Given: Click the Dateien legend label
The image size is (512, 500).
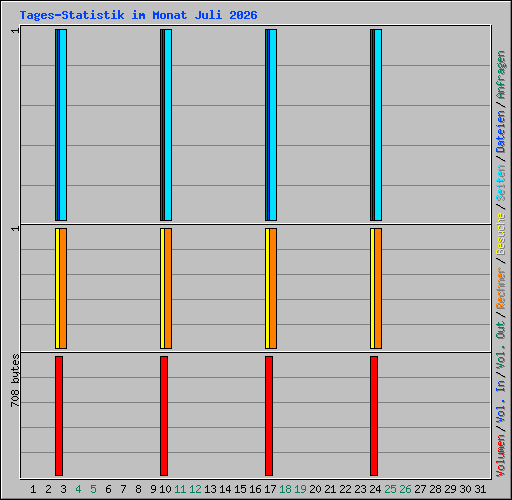Looking at the screenshot, I should [x=501, y=131].
